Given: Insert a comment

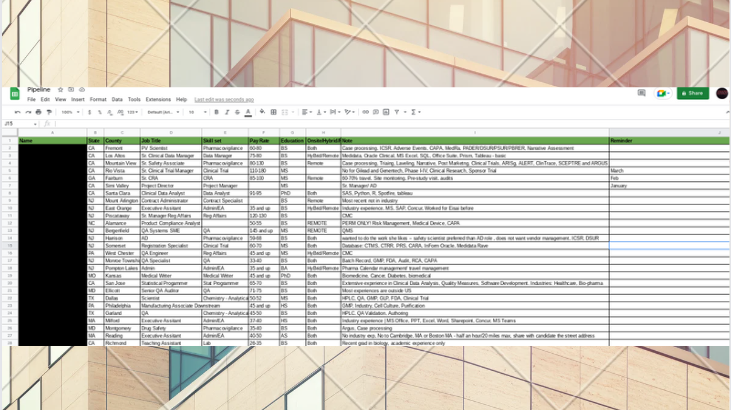Looking at the screenshot, I should [376, 112].
